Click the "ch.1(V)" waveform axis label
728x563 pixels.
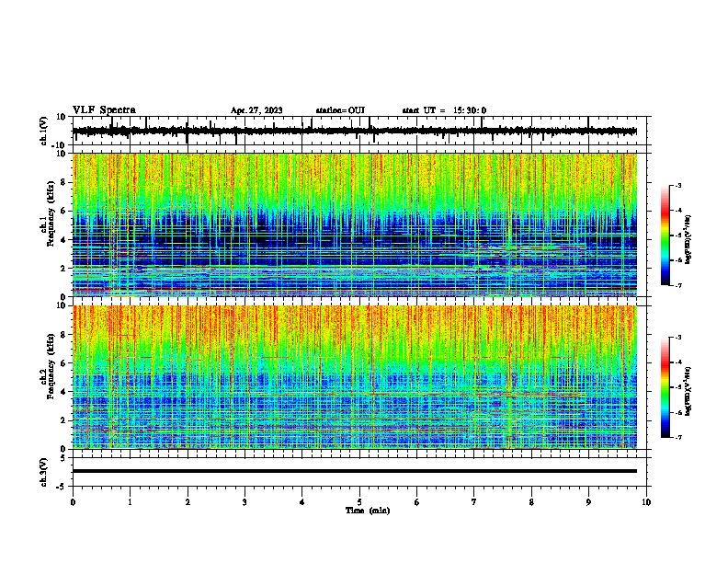tap(44, 131)
